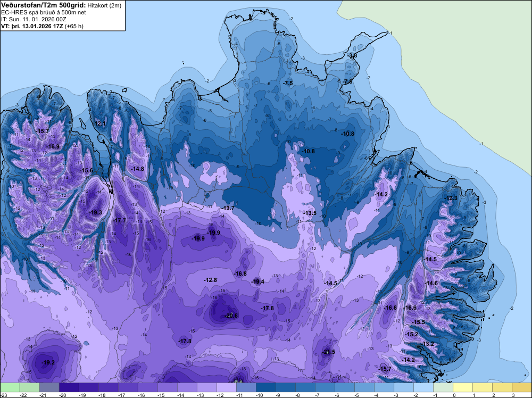Click the -13.7 temperature value
532x398 pixels.
pos(228,208)
